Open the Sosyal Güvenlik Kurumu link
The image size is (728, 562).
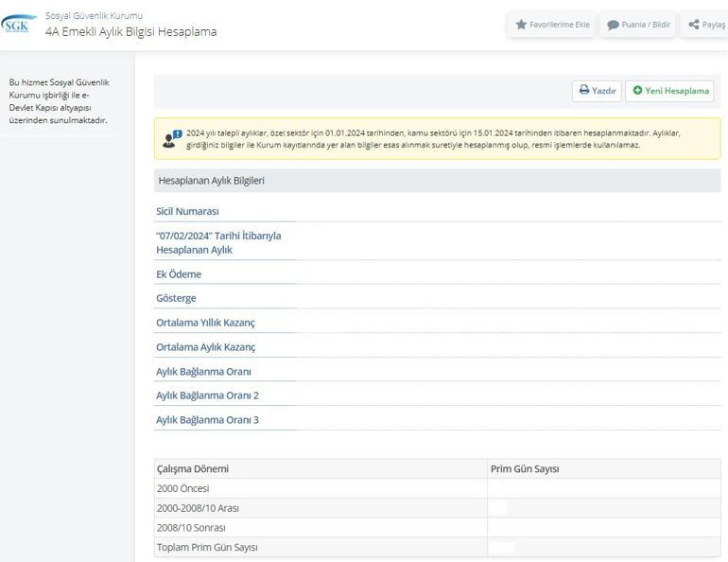pos(94,15)
